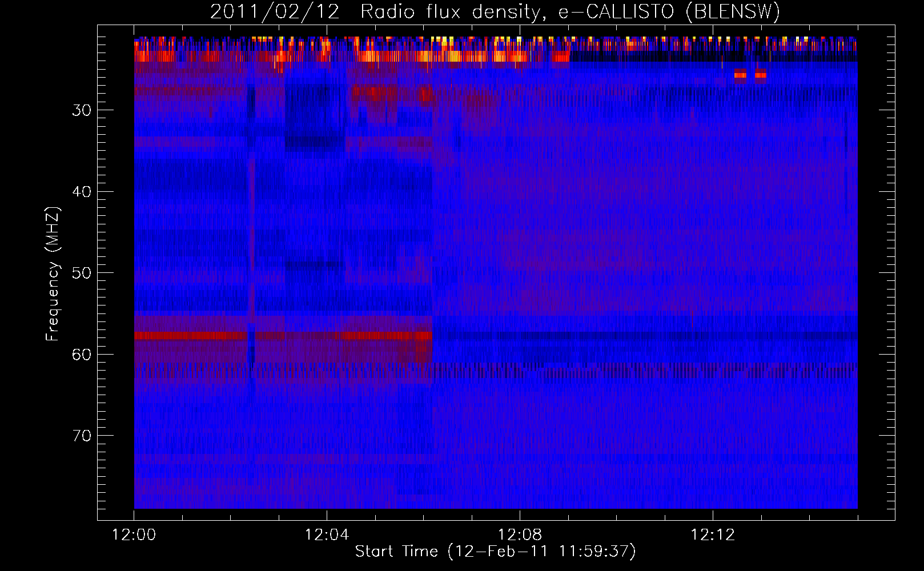Viewport: 924px width, 571px height.
Task: Click the 'Start Time (12-Feb-11 11:59:37)' label
Action: [x=495, y=552]
